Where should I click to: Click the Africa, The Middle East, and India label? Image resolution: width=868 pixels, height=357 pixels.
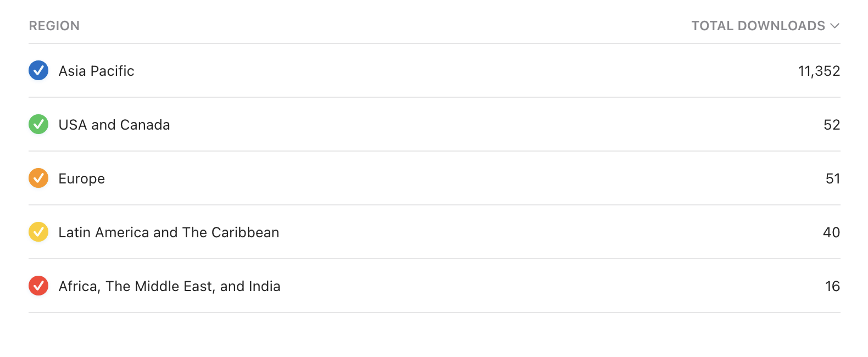point(169,286)
